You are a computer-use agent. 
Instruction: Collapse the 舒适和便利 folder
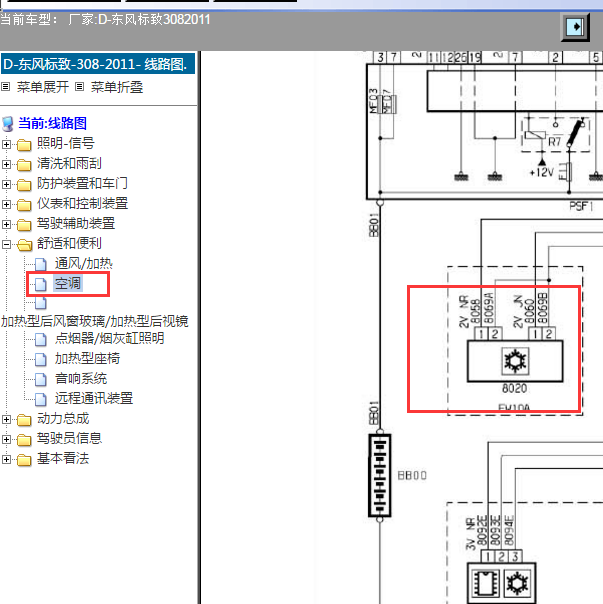pos(6,245)
